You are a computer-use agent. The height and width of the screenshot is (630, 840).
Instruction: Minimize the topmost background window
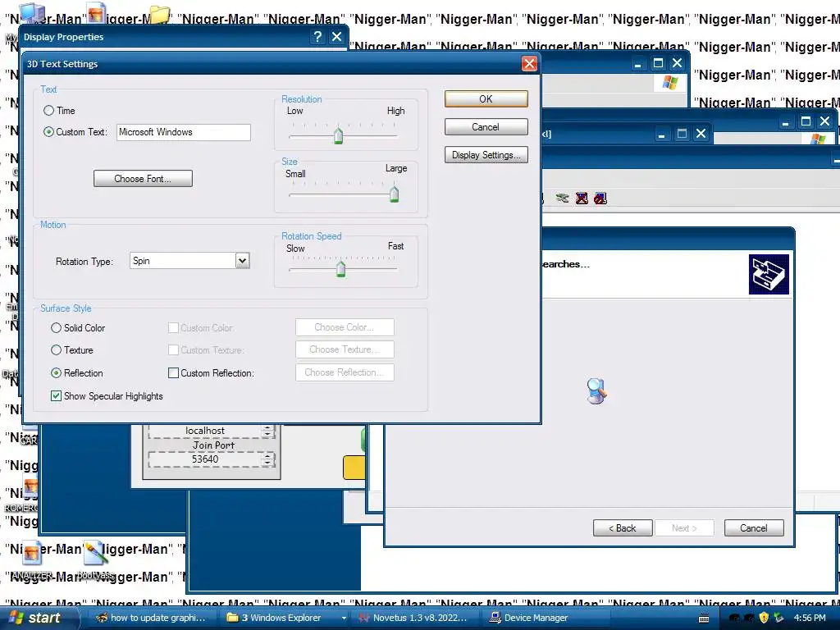point(637,64)
